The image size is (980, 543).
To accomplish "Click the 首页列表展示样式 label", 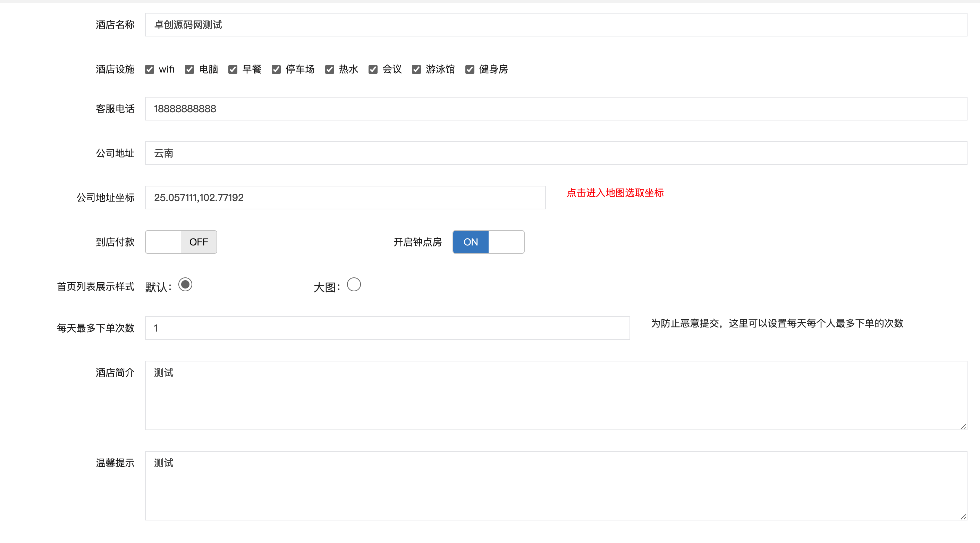I will click(95, 286).
